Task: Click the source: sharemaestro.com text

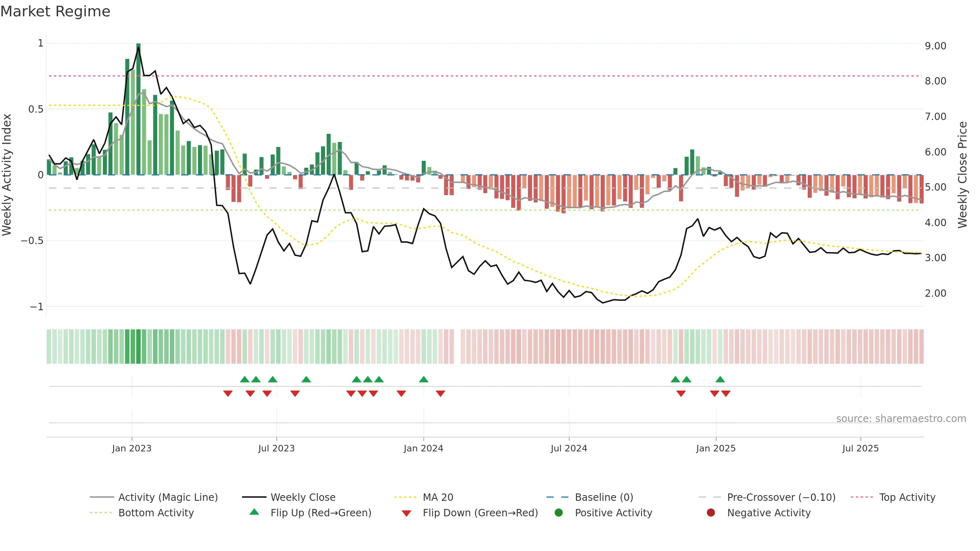Action: (x=901, y=419)
